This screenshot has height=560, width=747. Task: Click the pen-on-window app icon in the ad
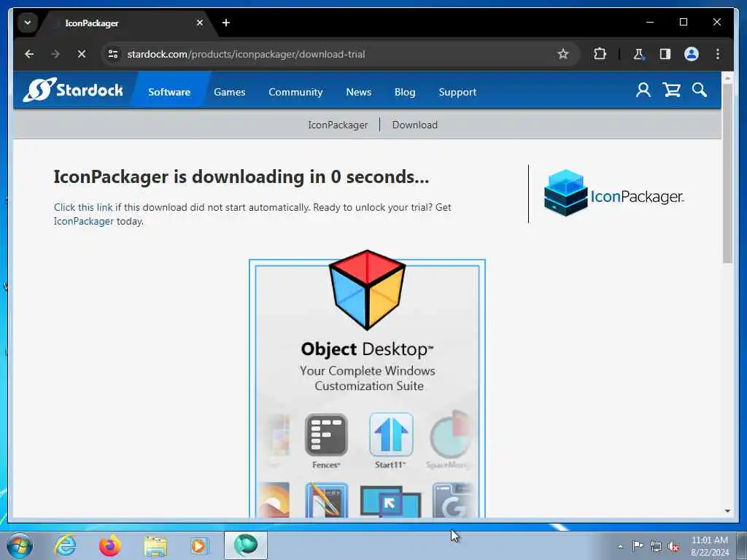coord(326,500)
